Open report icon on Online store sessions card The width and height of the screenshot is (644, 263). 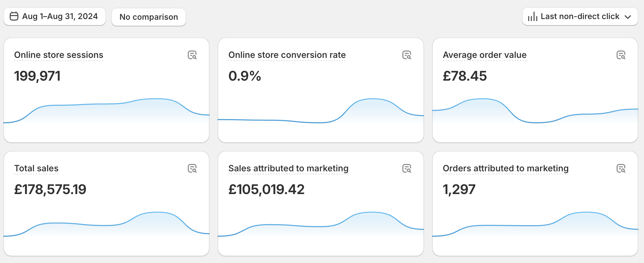click(192, 55)
